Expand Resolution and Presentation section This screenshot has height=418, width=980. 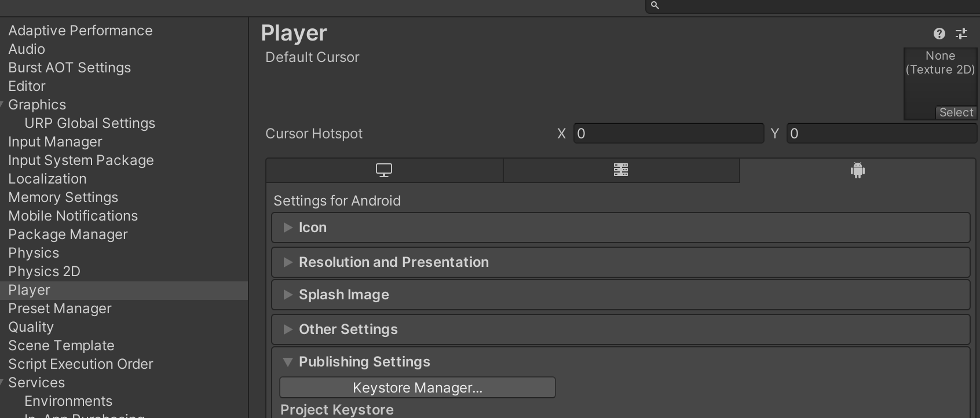point(621,262)
